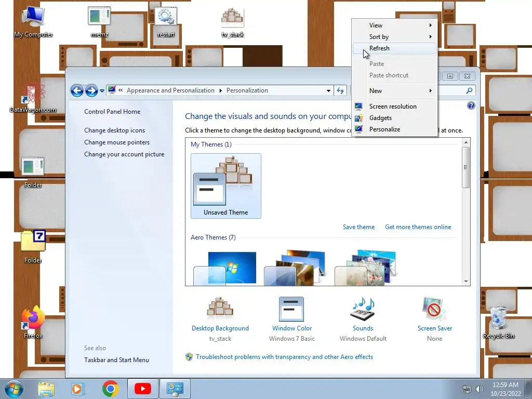This screenshot has height=399, width=532.
Task: Click the Screen Saver text link
Action: pyautogui.click(x=435, y=328)
